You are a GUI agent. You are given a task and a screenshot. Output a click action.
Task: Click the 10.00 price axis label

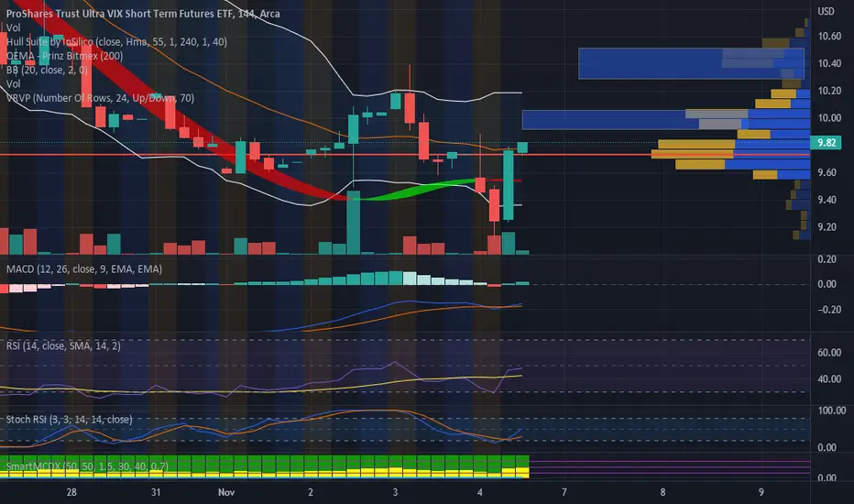[x=829, y=117]
